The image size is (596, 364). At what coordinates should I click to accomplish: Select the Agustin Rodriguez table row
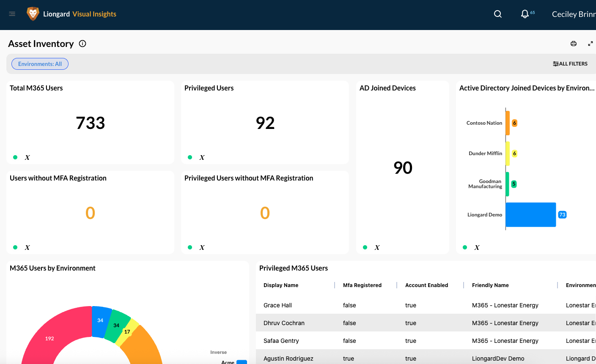426,358
